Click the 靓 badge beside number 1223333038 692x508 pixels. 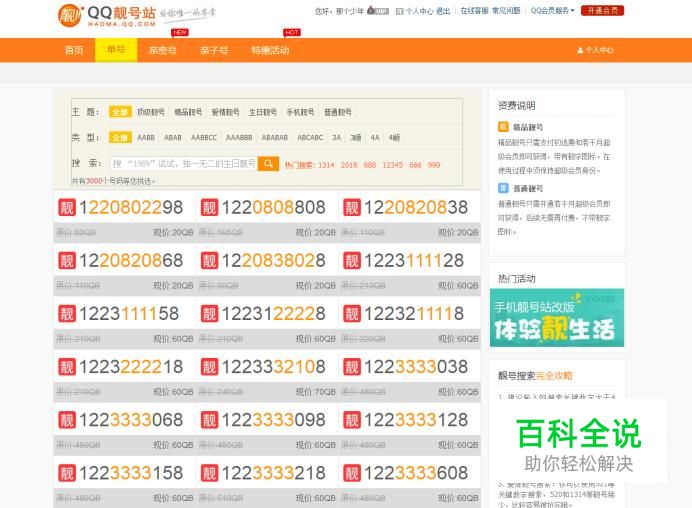point(352,367)
